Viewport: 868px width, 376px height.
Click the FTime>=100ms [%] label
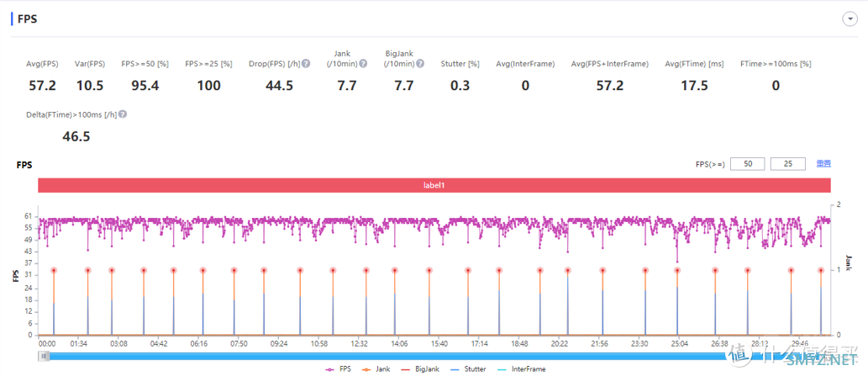tap(776, 64)
